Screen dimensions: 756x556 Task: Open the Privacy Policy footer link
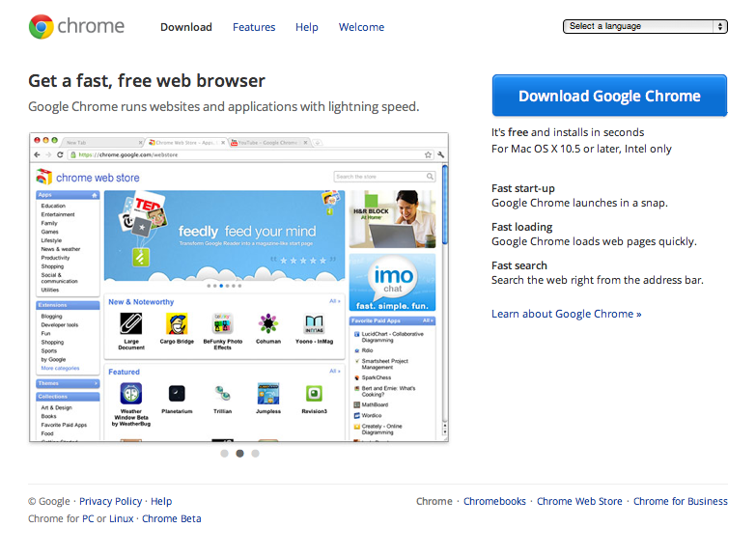click(x=111, y=502)
